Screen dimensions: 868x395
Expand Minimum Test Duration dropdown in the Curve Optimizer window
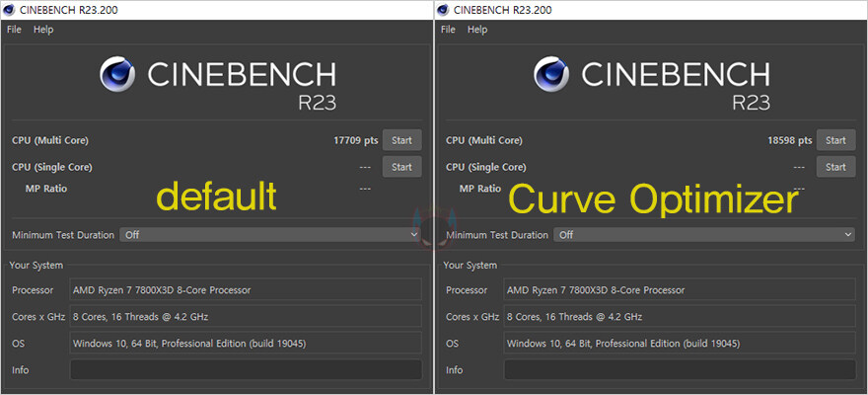704,235
